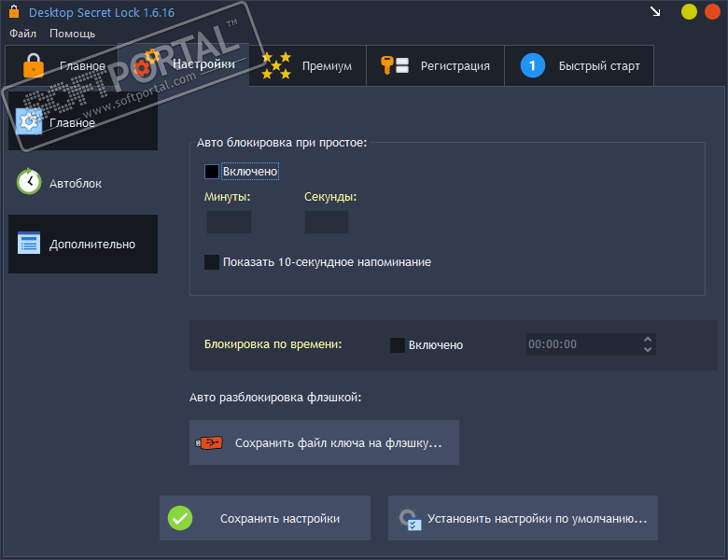Click the Секунды label

coord(330,197)
